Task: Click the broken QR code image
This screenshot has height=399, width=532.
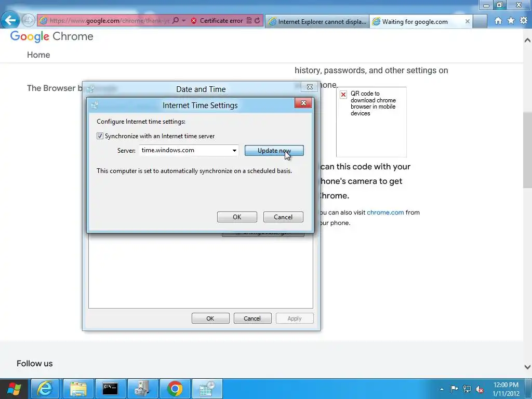Action: point(371,122)
